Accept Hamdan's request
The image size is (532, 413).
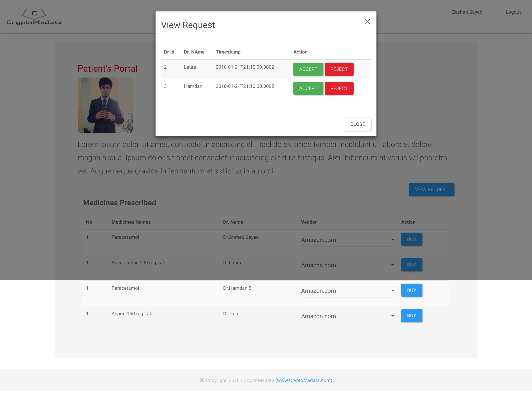308,88
